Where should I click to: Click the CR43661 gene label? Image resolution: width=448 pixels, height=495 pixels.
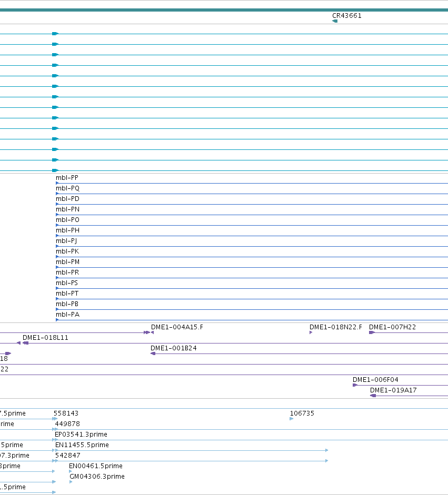(346, 15)
